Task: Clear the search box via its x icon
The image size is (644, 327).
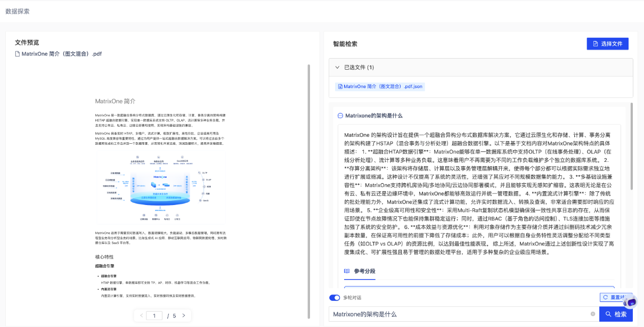Action: point(592,314)
